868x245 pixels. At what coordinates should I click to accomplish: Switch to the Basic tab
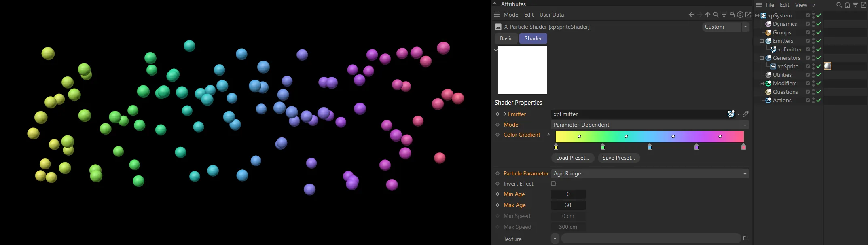pyautogui.click(x=506, y=38)
